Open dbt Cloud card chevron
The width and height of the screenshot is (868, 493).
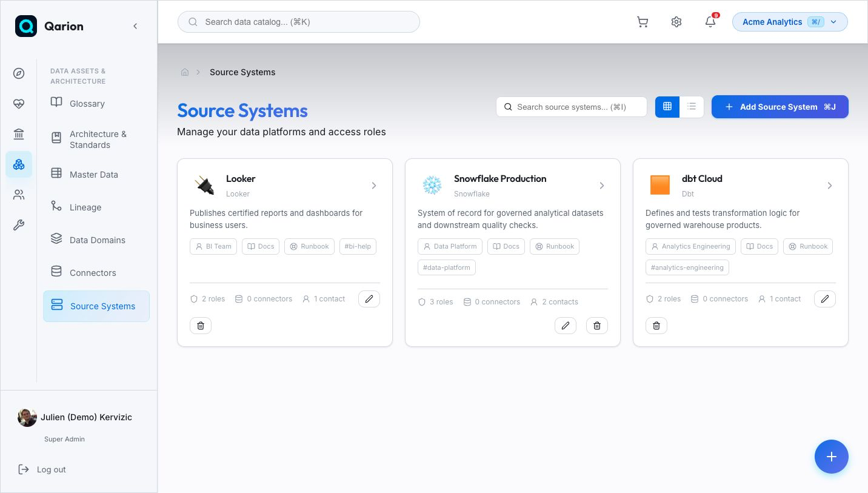point(830,186)
